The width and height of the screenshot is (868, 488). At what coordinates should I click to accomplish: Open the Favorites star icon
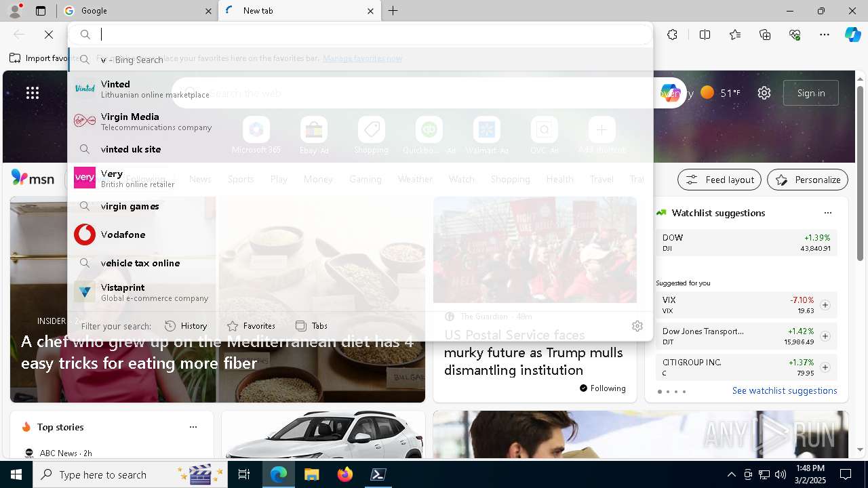coord(735,35)
